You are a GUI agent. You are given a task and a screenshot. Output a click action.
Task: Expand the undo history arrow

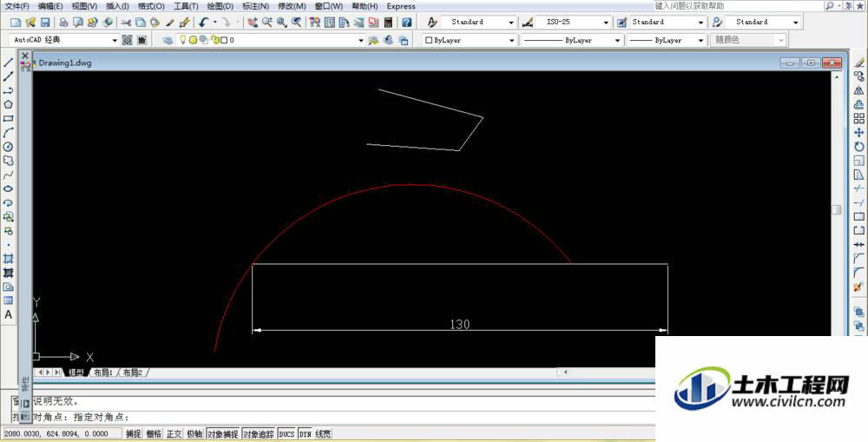[214, 23]
